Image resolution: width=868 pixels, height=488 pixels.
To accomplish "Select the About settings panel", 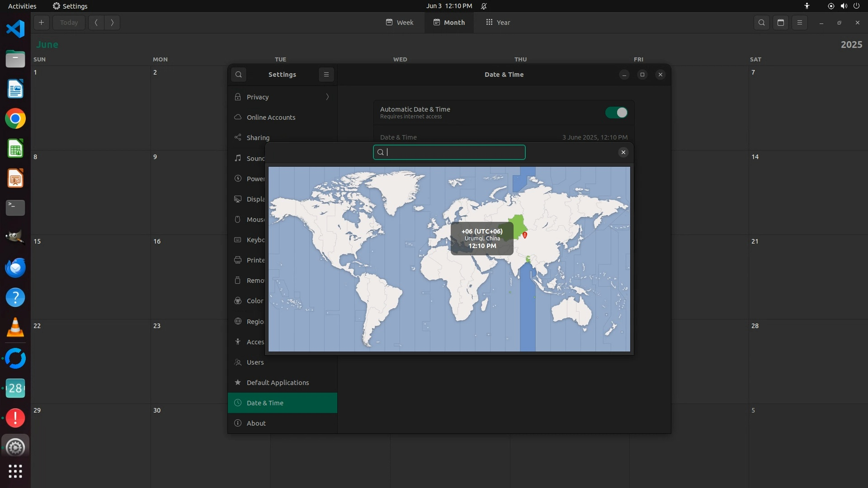I will [256, 423].
